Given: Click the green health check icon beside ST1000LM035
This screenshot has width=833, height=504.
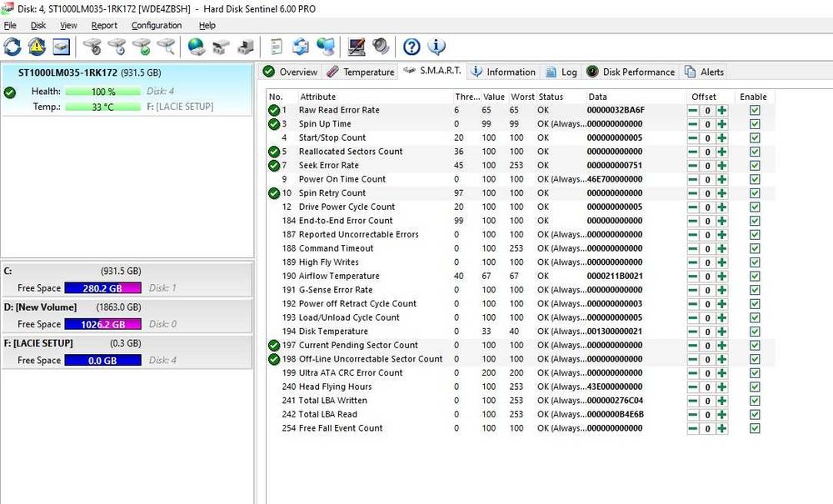Looking at the screenshot, I should tap(10, 93).
